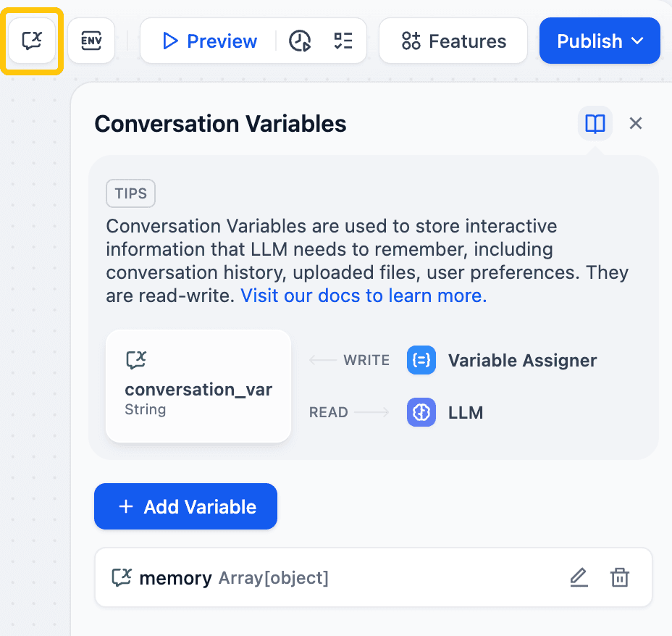Viewport: 672px width, 636px height.
Task: Open the Features panel
Action: coord(453,41)
